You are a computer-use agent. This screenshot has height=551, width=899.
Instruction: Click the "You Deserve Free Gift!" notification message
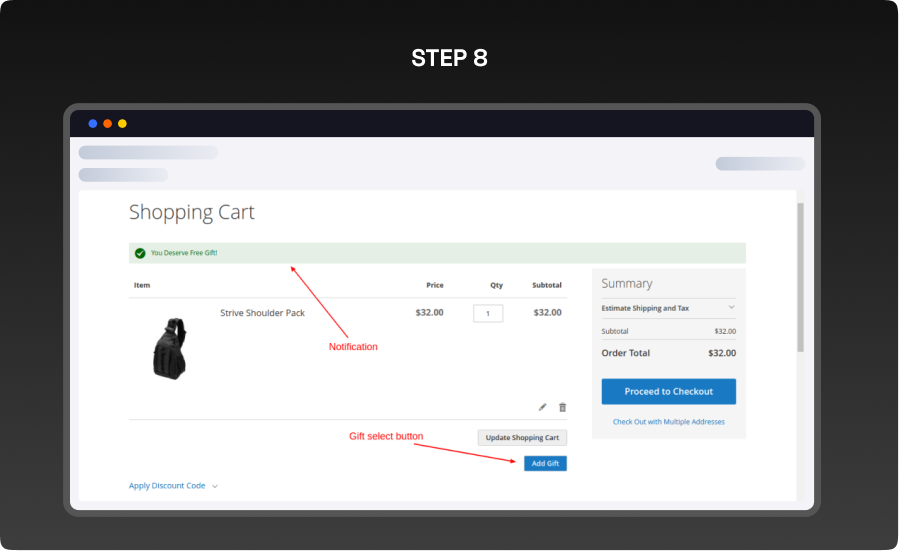pyautogui.click(x=184, y=253)
